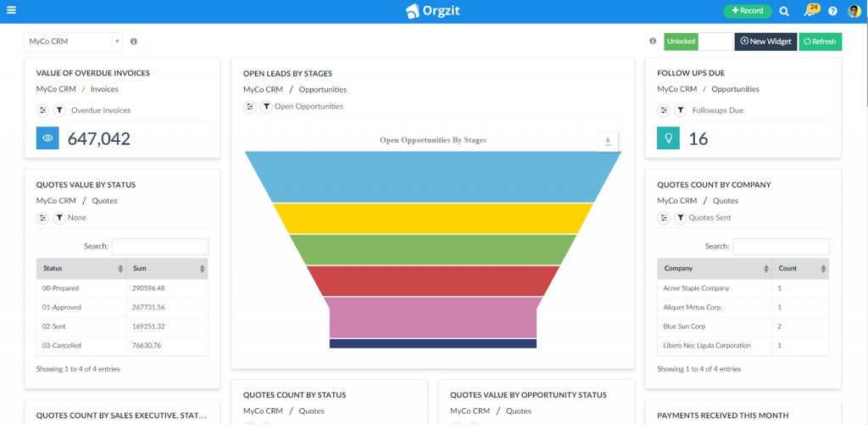Click the 647,042 overdue invoices value

point(99,138)
